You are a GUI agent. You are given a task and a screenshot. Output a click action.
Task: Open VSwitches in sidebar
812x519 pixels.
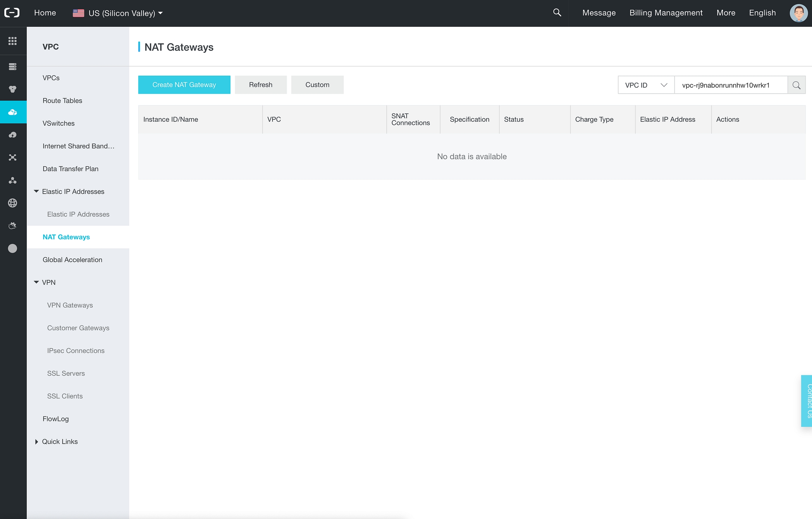pos(59,123)
